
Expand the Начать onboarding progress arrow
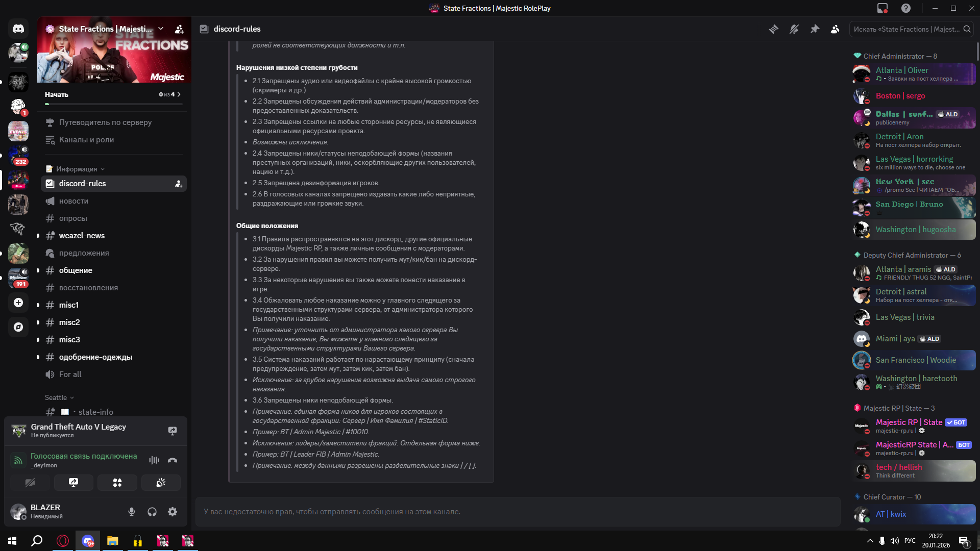[x=179, y=94]
